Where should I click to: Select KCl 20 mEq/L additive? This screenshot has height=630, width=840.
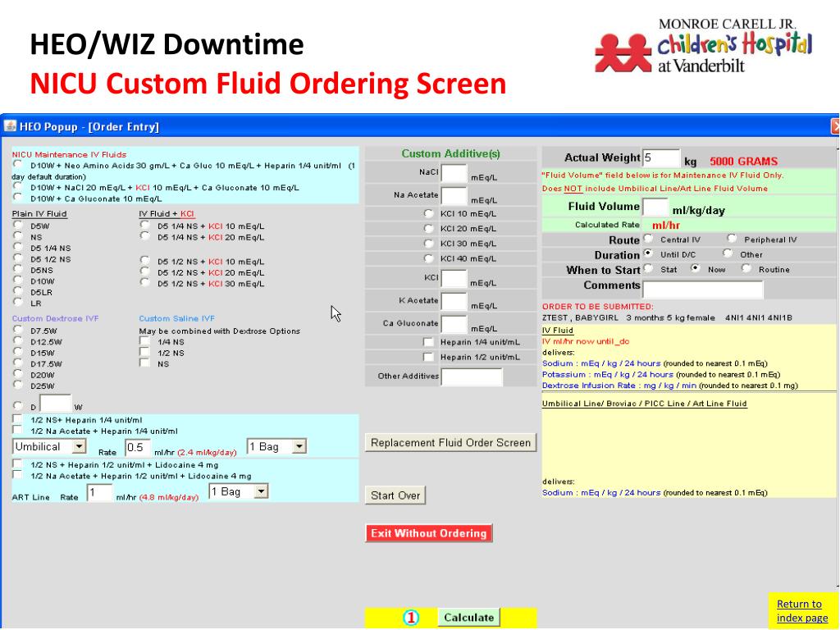point(428,228)
